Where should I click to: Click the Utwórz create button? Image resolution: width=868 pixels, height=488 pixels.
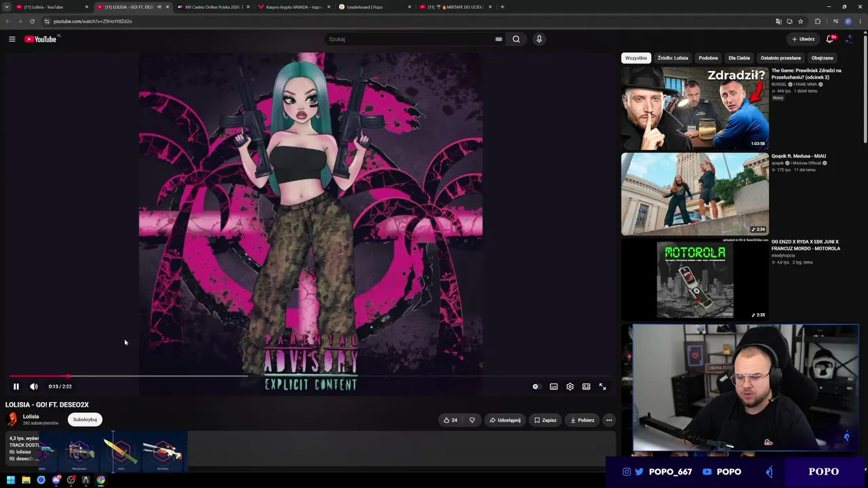tap(803, 39)
